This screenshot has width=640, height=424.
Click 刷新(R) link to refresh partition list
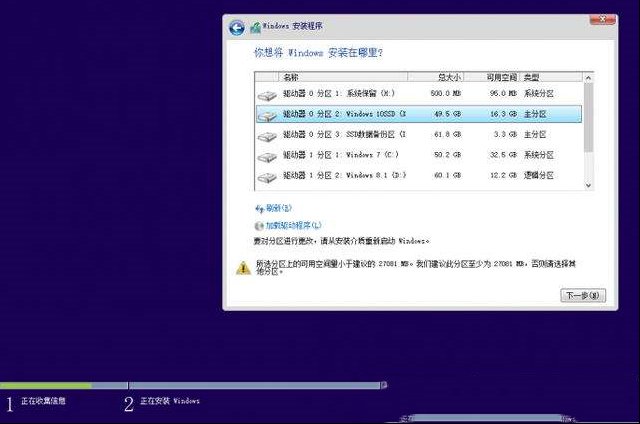click(279, 208)
